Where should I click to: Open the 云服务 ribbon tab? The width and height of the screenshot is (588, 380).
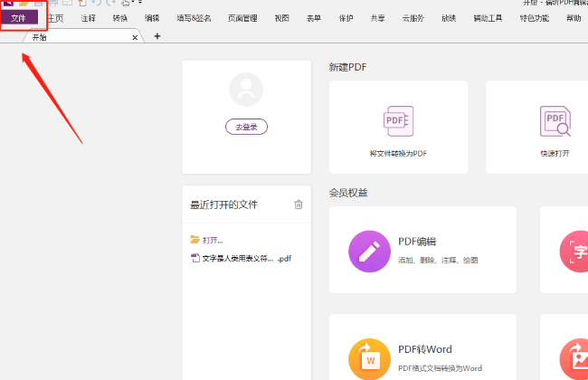[415, 18]
